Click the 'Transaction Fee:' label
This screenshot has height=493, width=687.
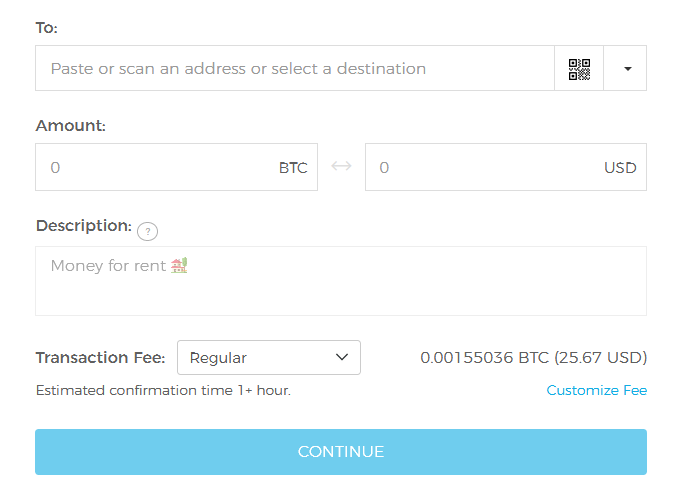pos(101,358)
